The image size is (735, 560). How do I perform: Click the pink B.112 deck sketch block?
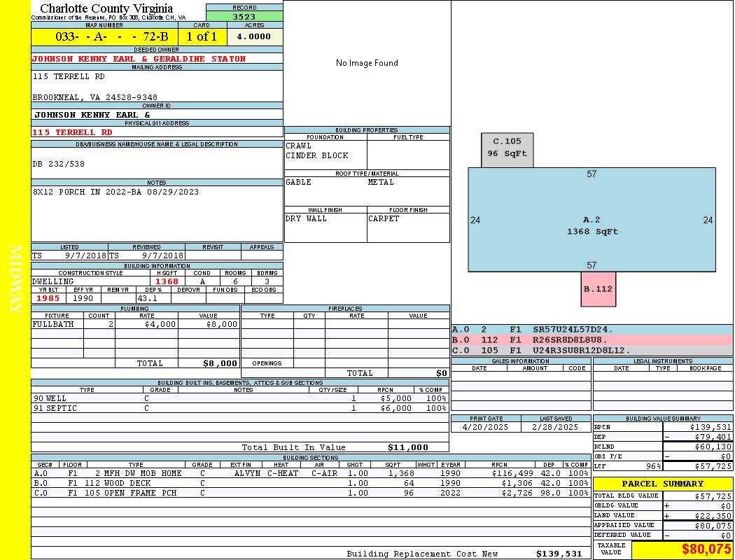(598, 288)
